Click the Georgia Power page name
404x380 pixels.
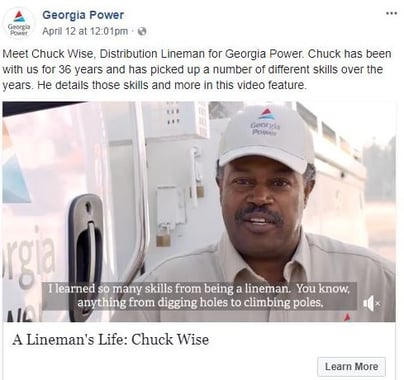83,15
